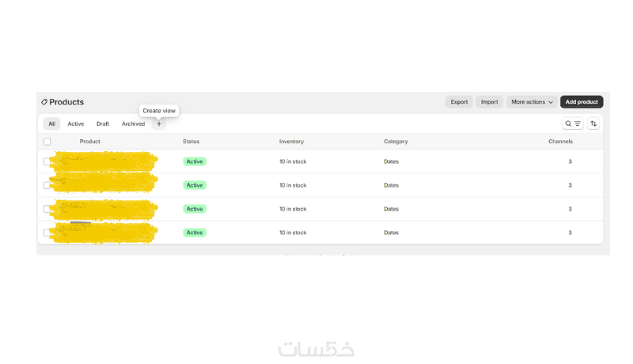633x364 pixels.
Task: Switch to the Draft tab
Action: [103, 124]
